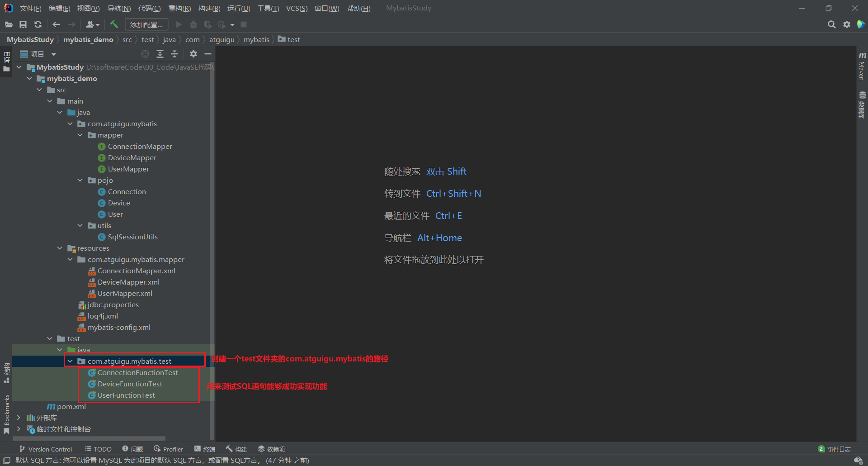This screenshot has width=868, height=466.
Task: Collapse the MybatisStudy root node
Action: click(x=19, y=67)
